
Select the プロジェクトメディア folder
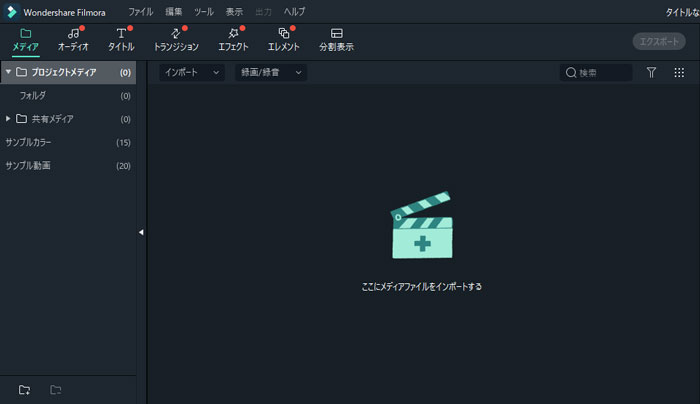tap(68, 72)
